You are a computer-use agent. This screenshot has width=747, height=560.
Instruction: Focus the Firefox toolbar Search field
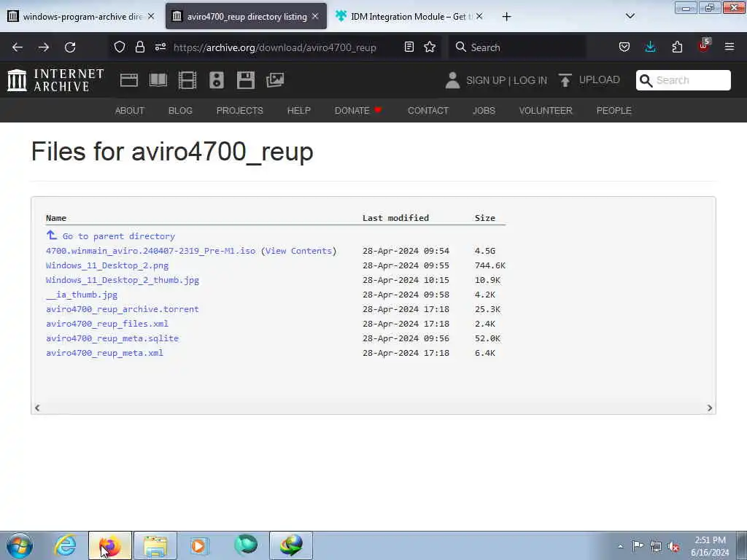pyautogui.click(x=517, y=47)
